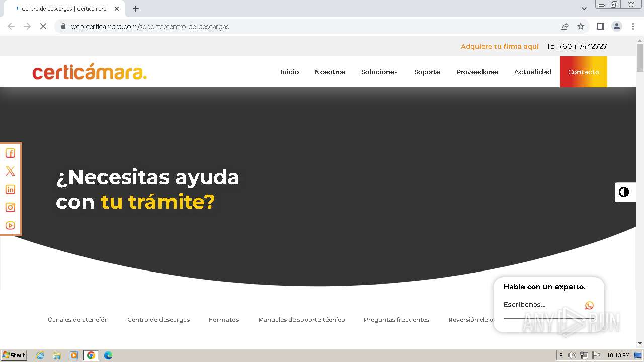Viewport: 644px width, 362px height.
Task: Open the Chrome profile avatar
Action: pos(617,26)
